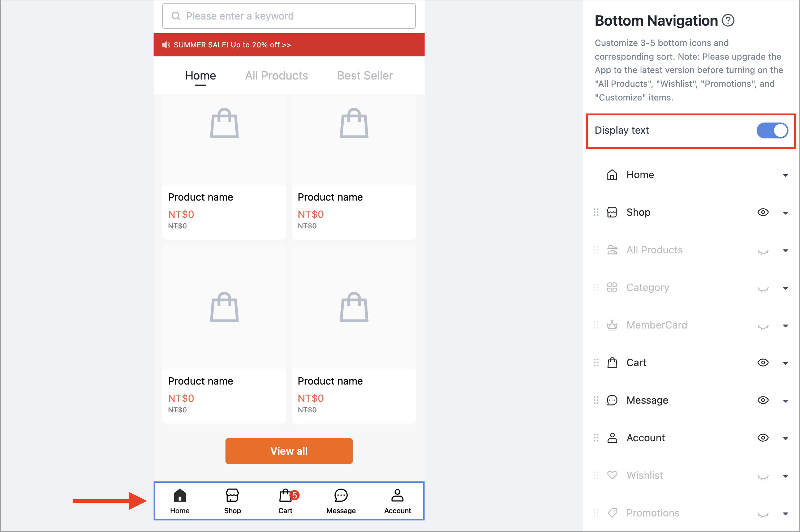Click the drag handle beside Cart item
Viewport: 800px width, 532px height.
[596, 362]
